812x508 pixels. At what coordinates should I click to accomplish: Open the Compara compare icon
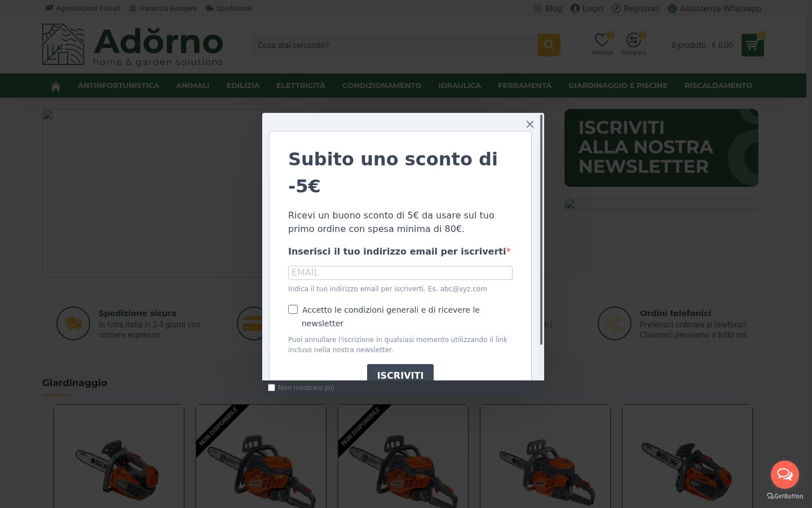click(x=633, y=41)
